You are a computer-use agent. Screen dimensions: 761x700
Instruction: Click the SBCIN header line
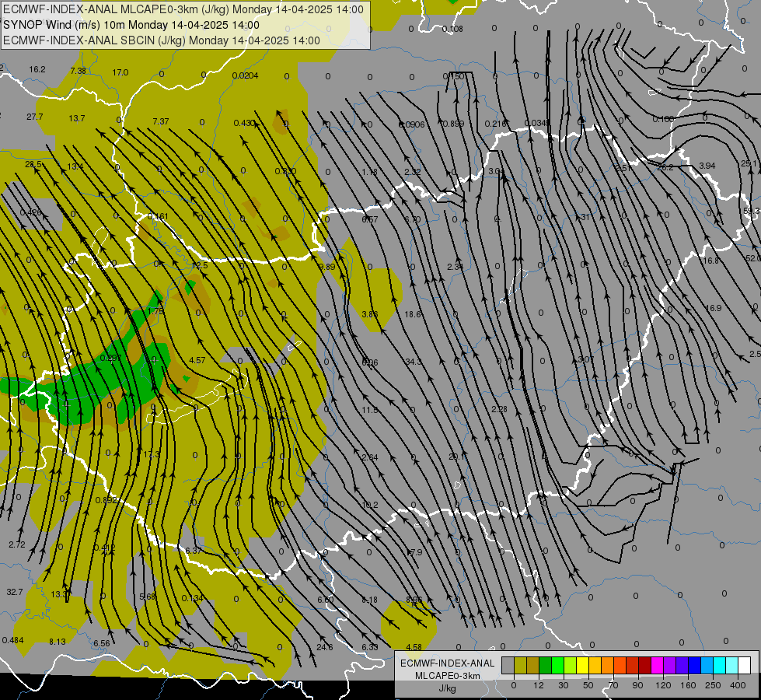pyautogui.click(x=162, y=40)
